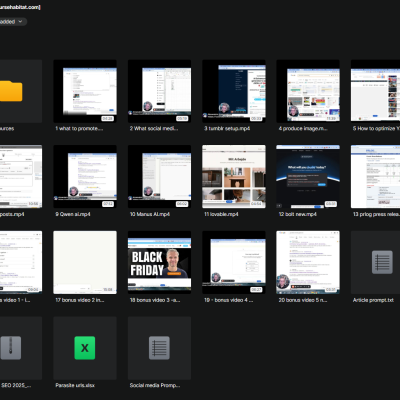Open the "9 Qwen ai.mp4" video thumbnail
The image size is (400, 400).
click(85, 177)
